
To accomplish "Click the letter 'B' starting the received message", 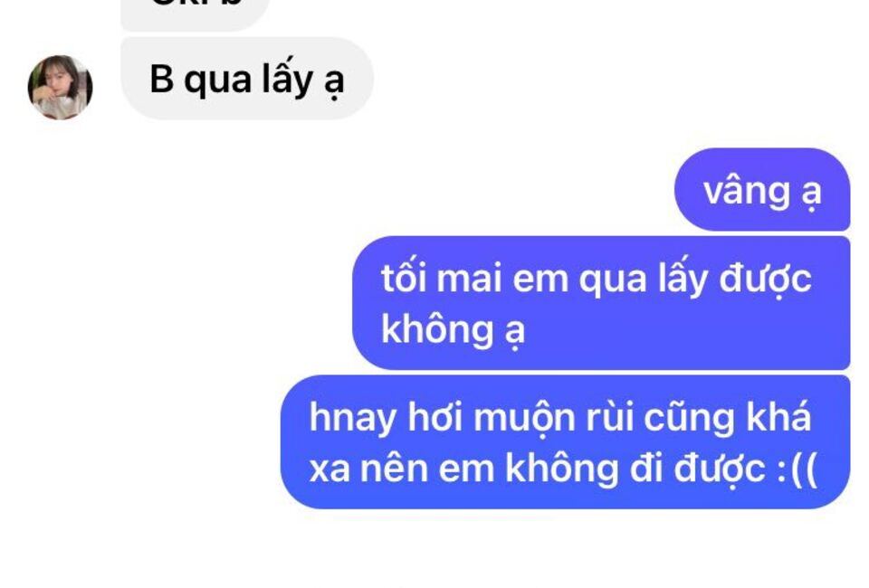I will click(161, 79).
